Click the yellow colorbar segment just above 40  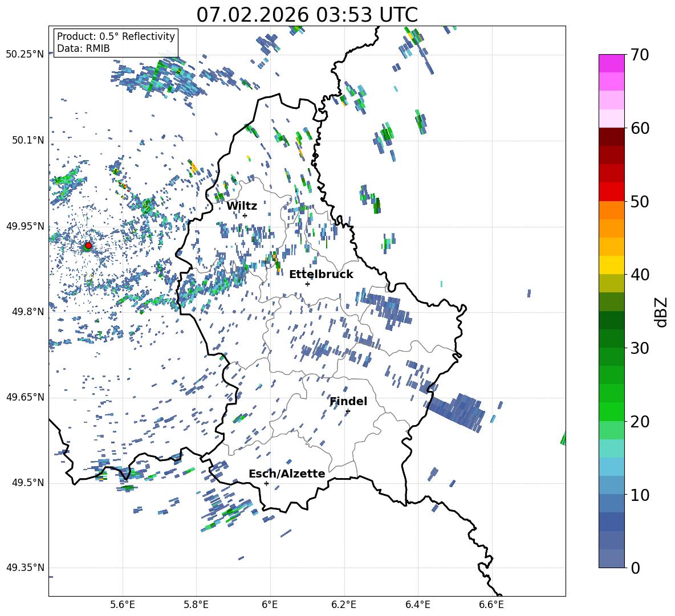point(611,265)
